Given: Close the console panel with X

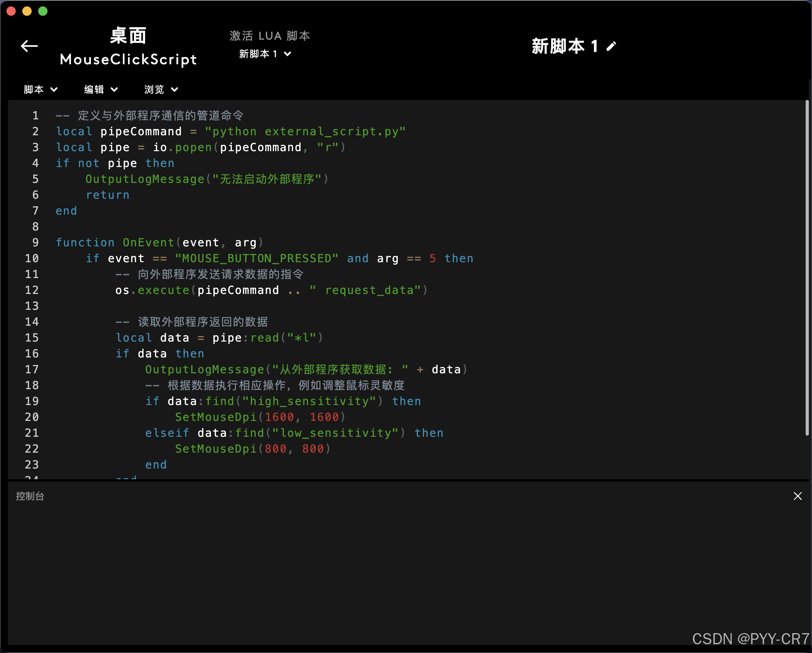Looking at the screenshot, I should 798,496.
